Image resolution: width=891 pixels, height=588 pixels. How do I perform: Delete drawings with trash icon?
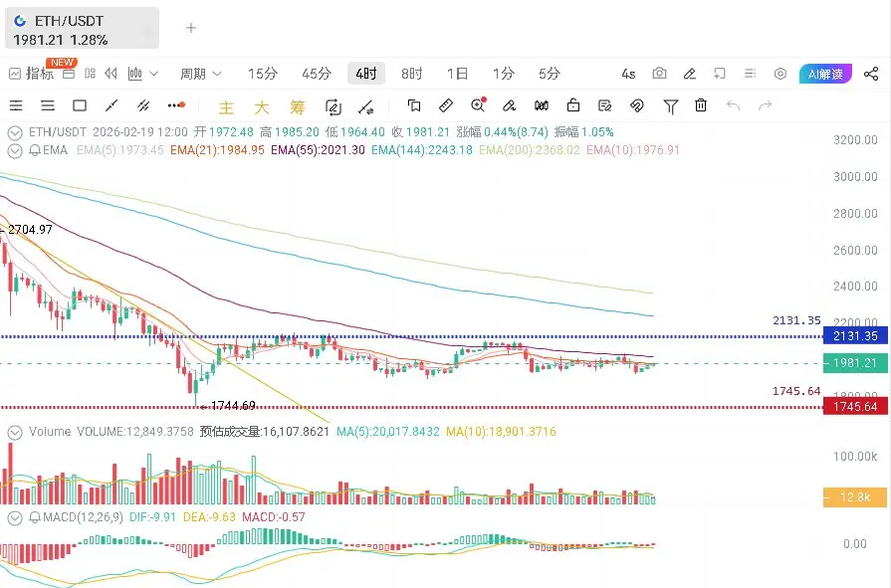click(701, 105)
